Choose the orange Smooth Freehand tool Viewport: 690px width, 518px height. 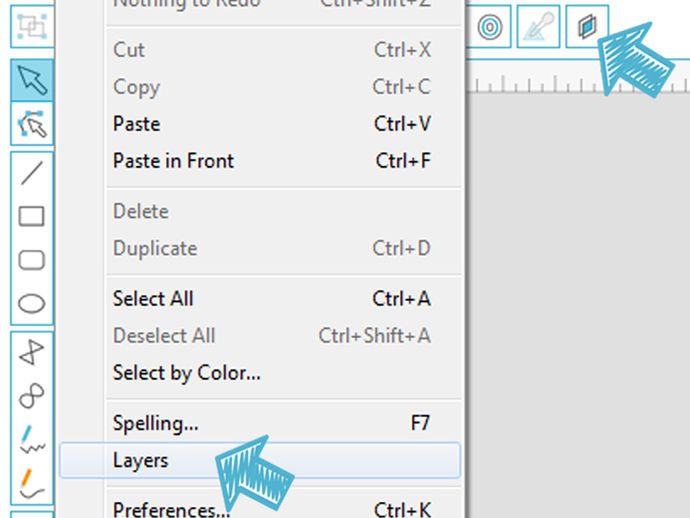point(32,482)
